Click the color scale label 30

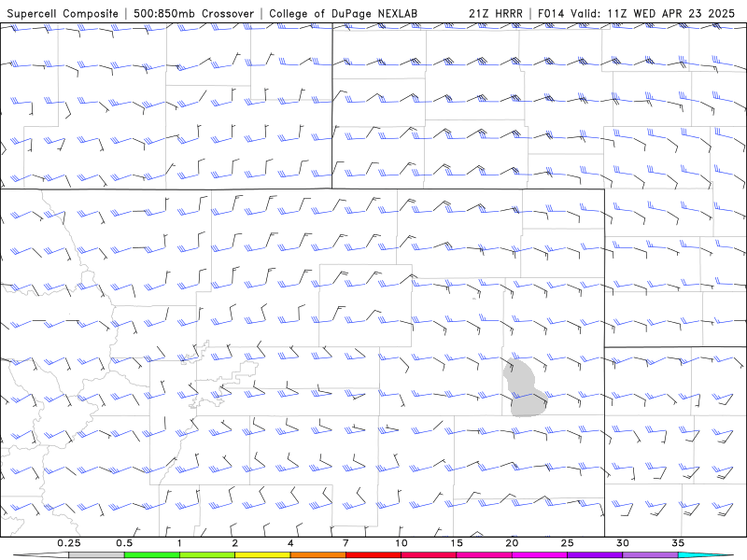click(x=623, y=543)
